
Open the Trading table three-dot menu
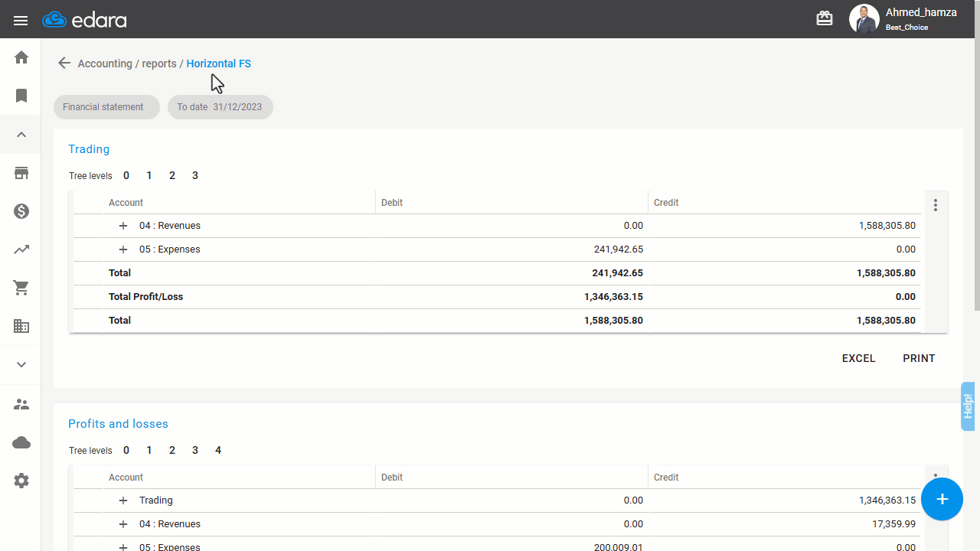tap(935, 205)
